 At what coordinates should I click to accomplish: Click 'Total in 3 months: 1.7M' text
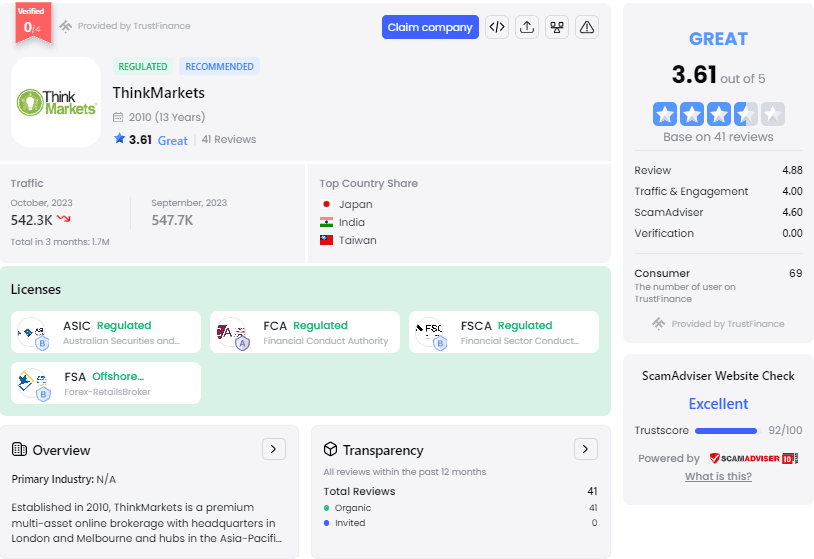pos(60,242)
